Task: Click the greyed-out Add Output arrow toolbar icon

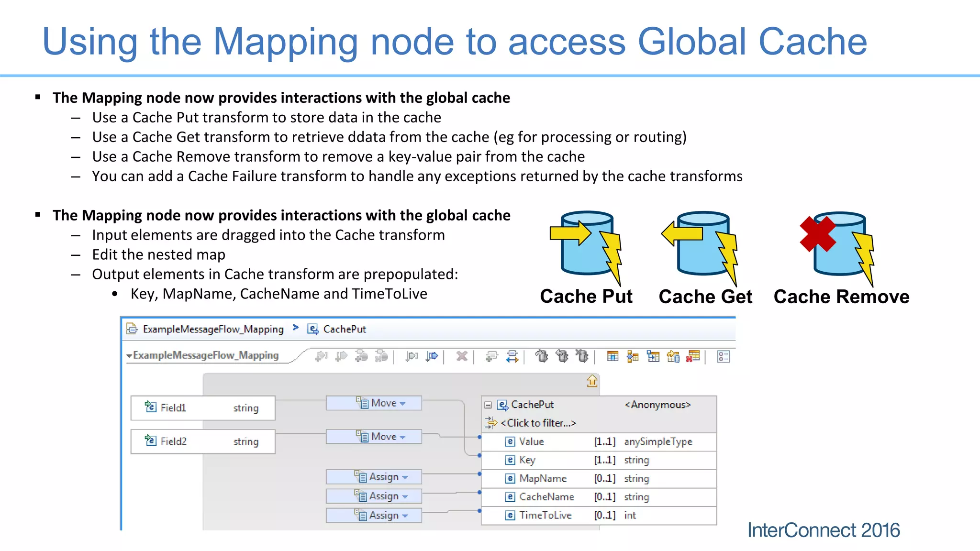Action: 341,356
